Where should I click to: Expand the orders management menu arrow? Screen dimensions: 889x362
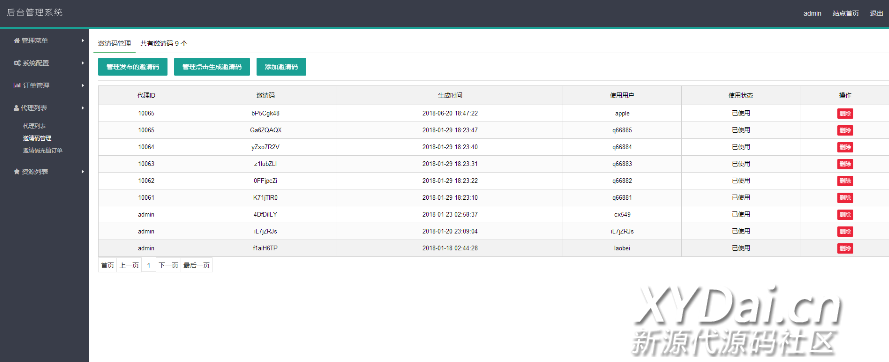coord(83,85)
